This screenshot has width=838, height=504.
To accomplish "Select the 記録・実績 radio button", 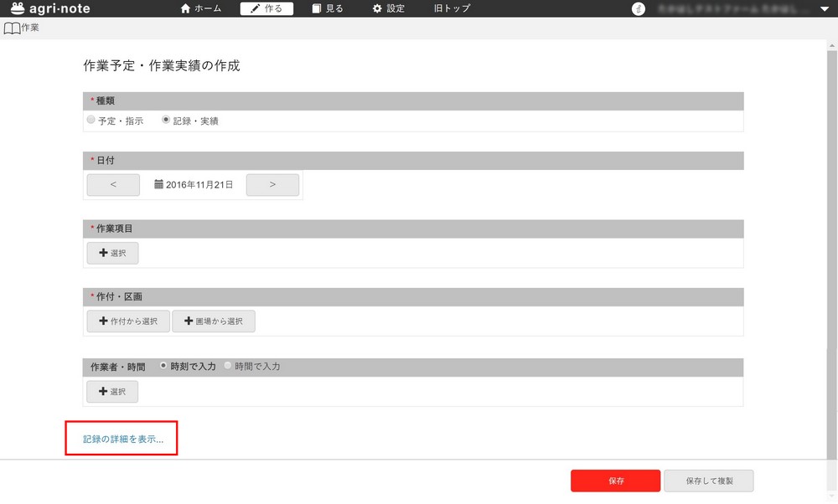I will coord(166,121).
